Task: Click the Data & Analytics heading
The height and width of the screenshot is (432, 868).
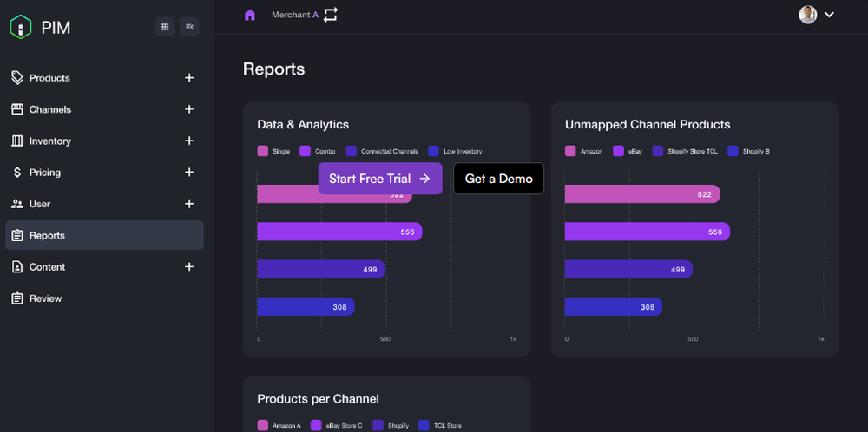Action: [x=303, y=124]
